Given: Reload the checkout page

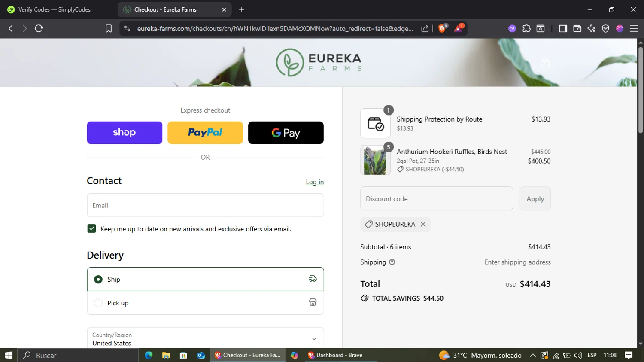Looking at the screenshot, I should pos(39,28).
